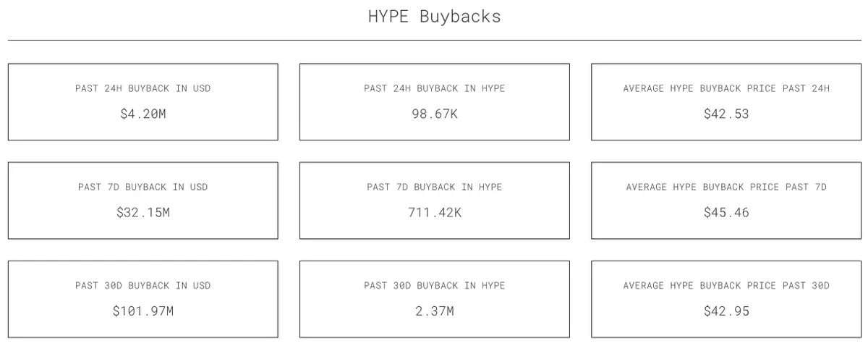Click the $42.95 average price
The height and width of the screenshot is (346, 868).
(726, 311)
